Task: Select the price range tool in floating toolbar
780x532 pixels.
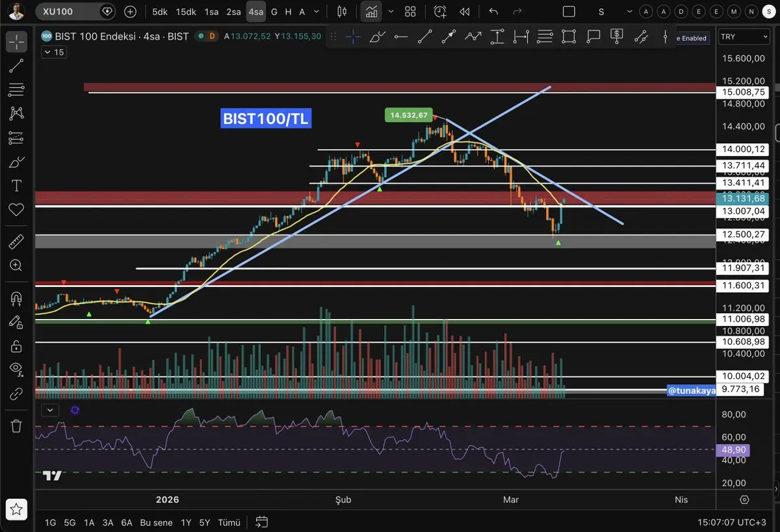Action: pyautogui.click(x=497, y=37)
